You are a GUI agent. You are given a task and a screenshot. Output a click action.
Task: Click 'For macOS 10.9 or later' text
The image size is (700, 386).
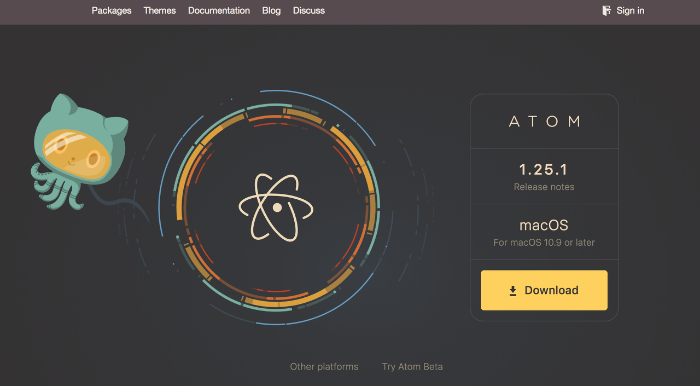pos(544,243)
